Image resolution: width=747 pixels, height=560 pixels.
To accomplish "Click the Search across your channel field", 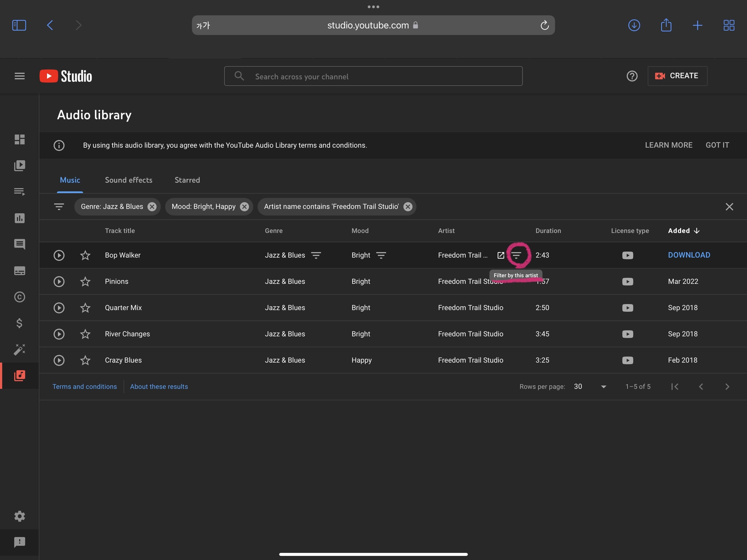I will pos(373,77).
